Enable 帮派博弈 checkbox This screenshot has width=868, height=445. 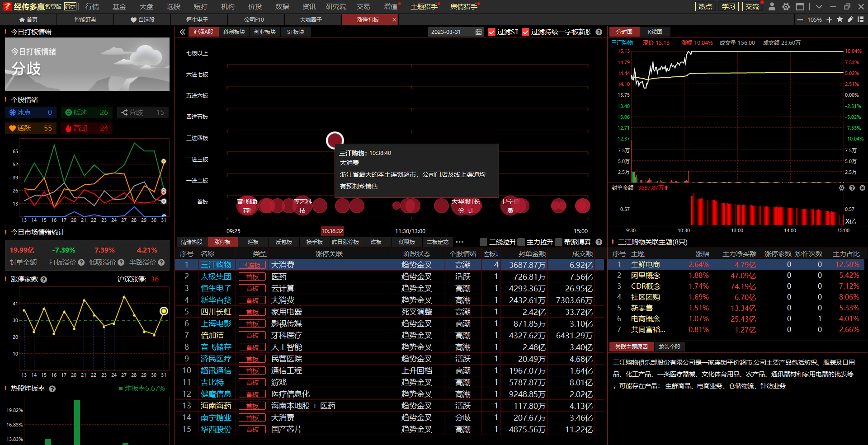[558, 242]
